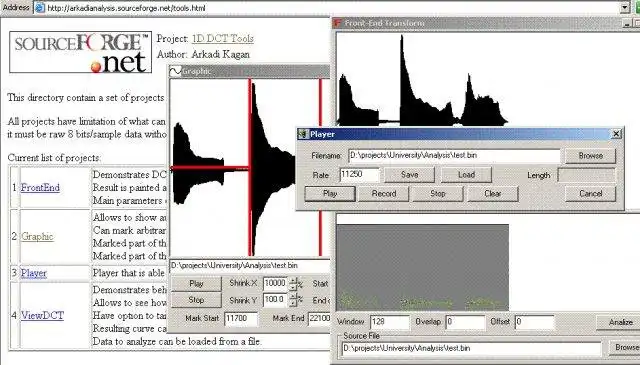Focus the Shrink Y field
640x365 pixels.
coord(276,300)
